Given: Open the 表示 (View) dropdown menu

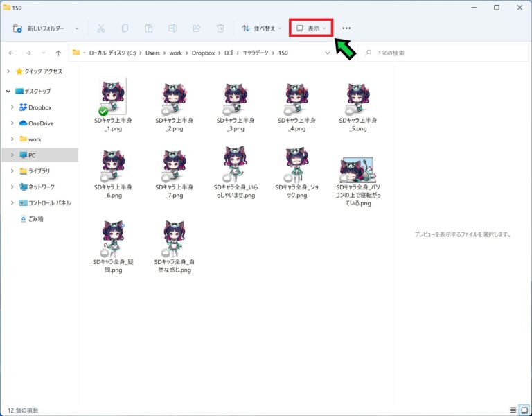Looking at the screenshot, I should (x=310, y=28).
